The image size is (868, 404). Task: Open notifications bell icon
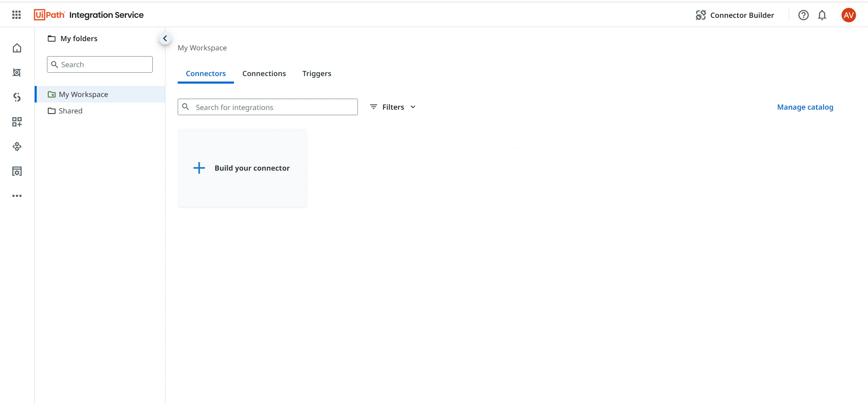[822, 15]
